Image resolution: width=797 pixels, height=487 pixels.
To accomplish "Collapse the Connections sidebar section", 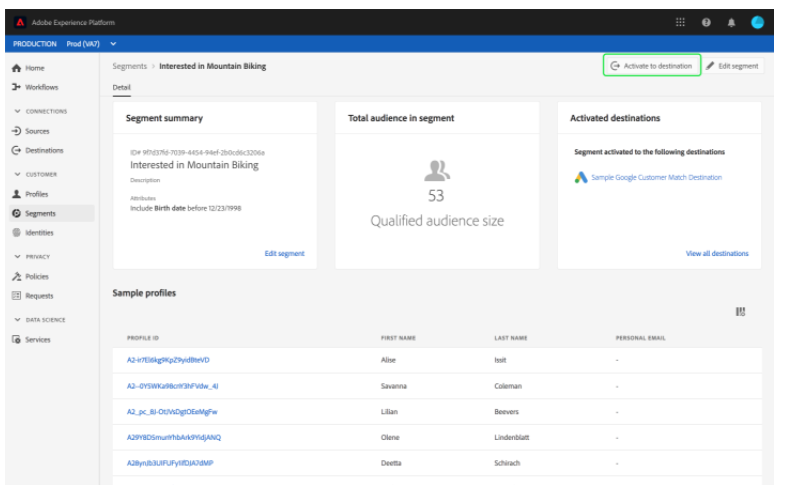I will (17, 111).
